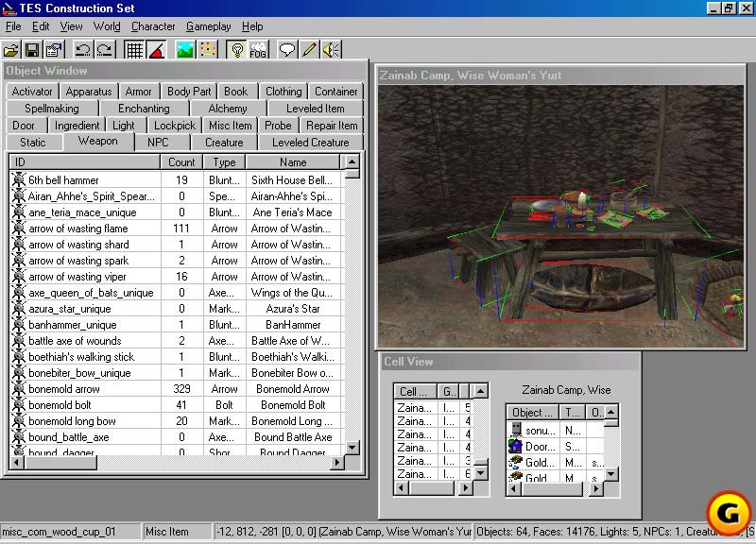756x544 pixels.
Task: Switch to the Container tab
Action: [336, 92]
